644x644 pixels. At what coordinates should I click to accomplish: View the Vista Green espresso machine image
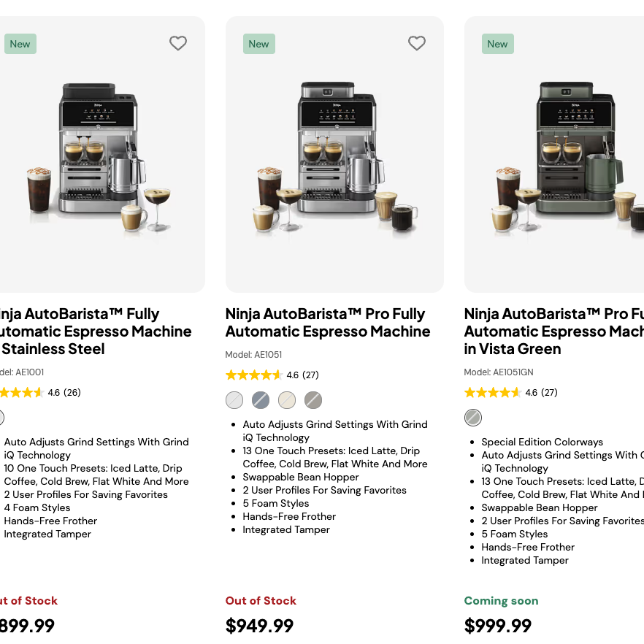[554, 155]
